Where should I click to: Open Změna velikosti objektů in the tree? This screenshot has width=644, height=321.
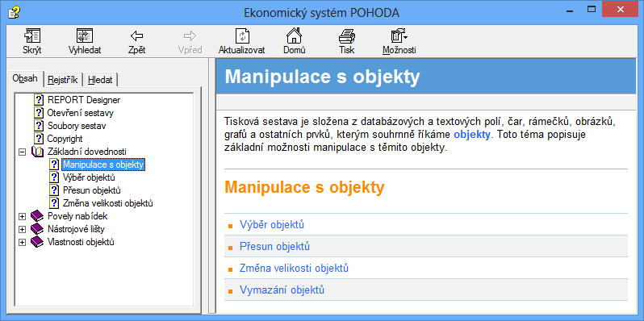(x=107, y=202)
